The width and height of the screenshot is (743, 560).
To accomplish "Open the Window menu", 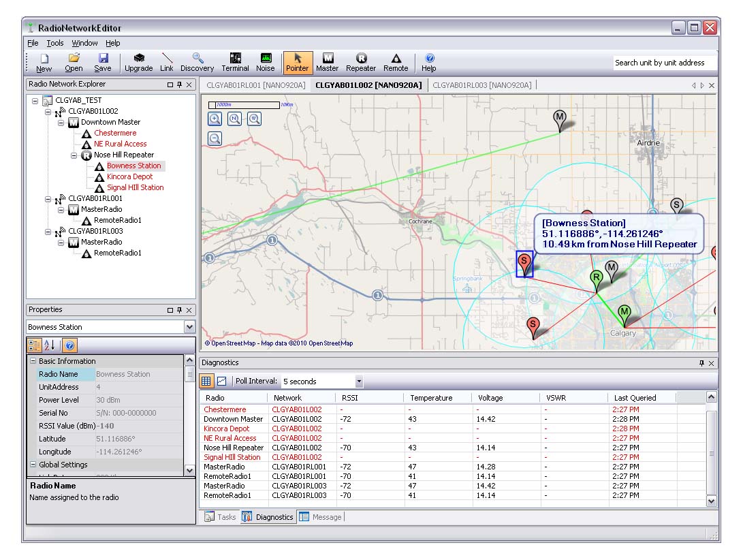I will (x=85, y=43).
